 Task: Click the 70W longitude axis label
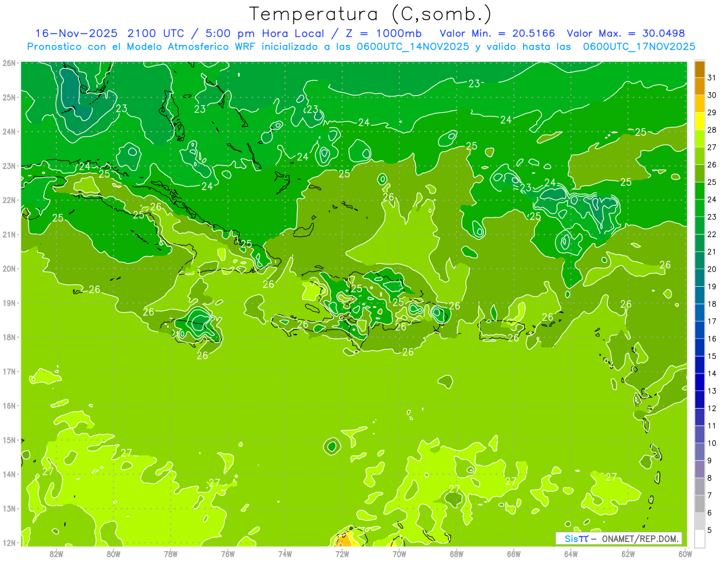click(399, 554)
